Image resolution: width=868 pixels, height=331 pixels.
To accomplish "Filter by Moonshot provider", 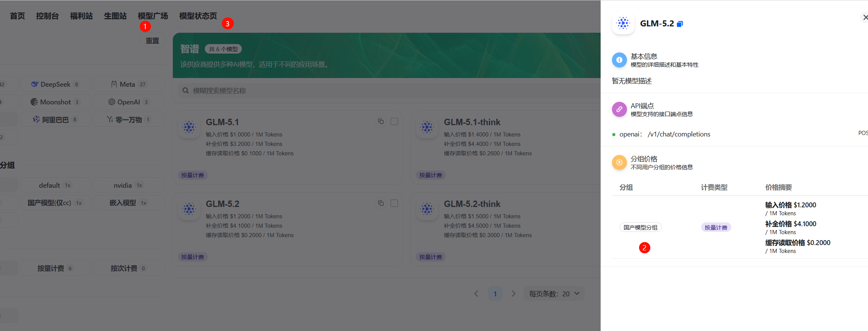I will click(55, 102).
